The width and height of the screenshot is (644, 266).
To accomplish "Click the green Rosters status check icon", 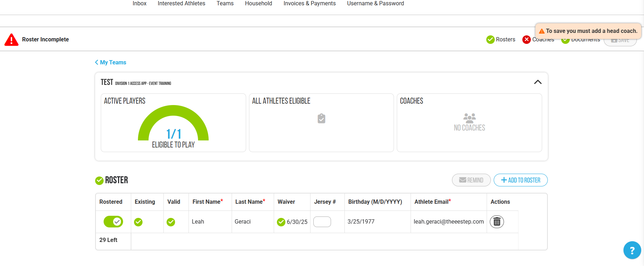I will click(490, 39).
